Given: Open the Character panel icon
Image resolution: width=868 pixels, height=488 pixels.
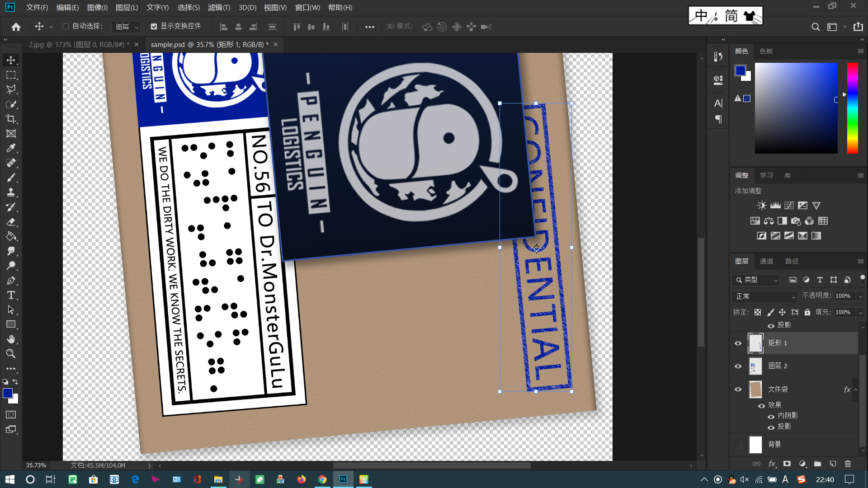Looking at the screenshot, I should 718,103.
